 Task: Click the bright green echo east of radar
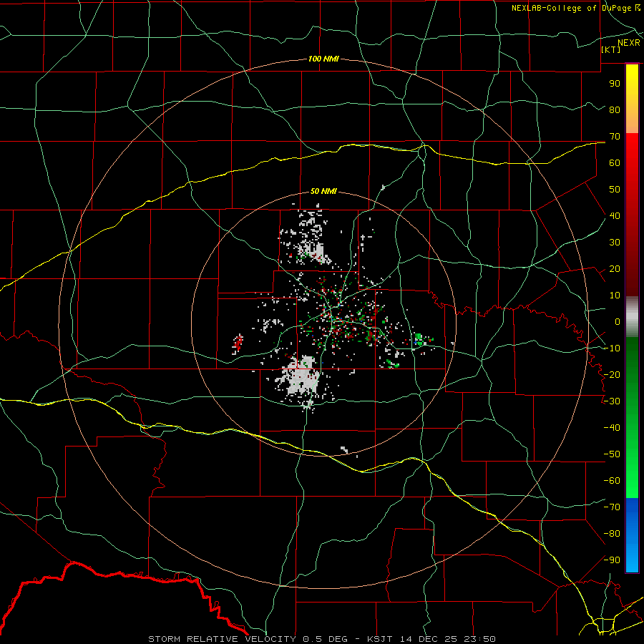(x=419, y=340)
